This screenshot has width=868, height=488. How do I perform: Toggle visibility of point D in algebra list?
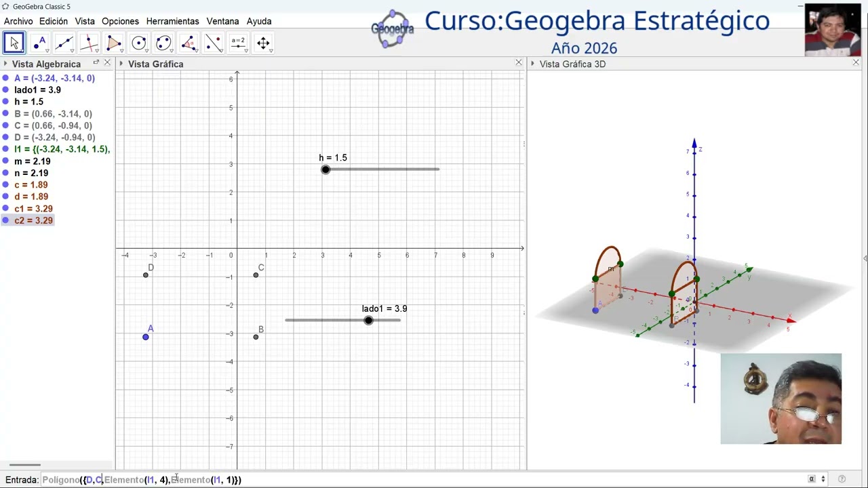click(x=6, y=138)
